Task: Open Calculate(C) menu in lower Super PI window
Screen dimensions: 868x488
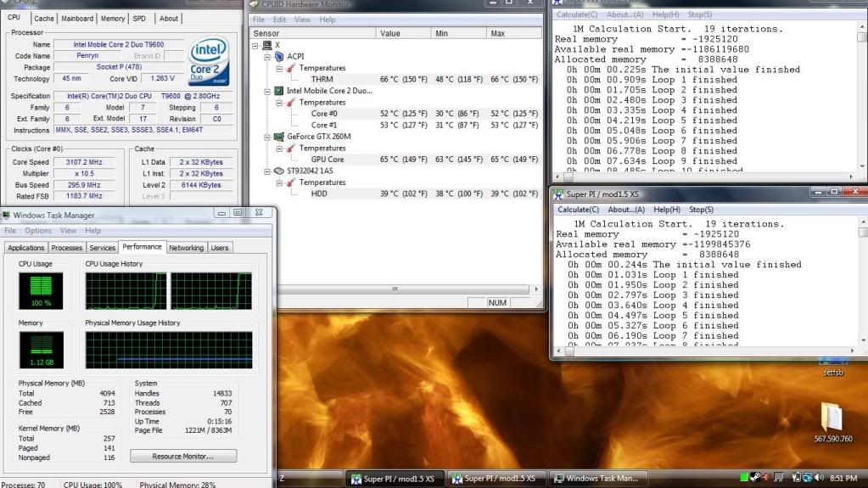Action: [578, 210]
